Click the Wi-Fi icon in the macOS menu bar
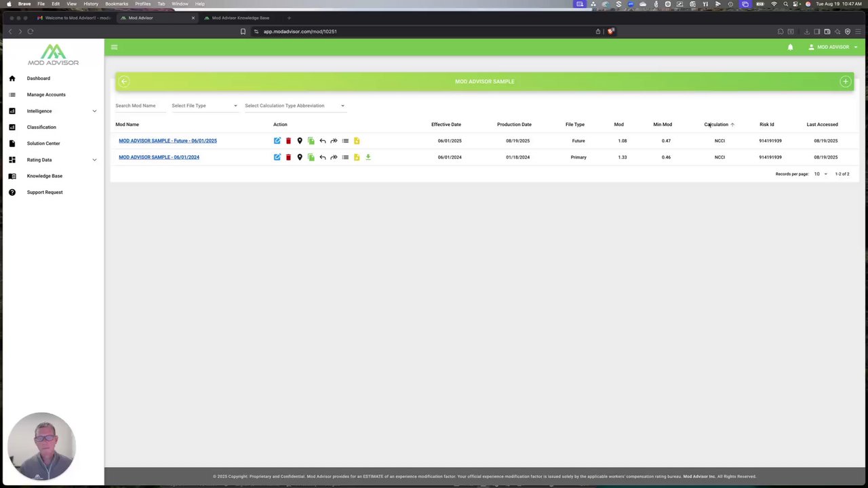The width and height of the screenshot is (868, 488). (774, 4)
